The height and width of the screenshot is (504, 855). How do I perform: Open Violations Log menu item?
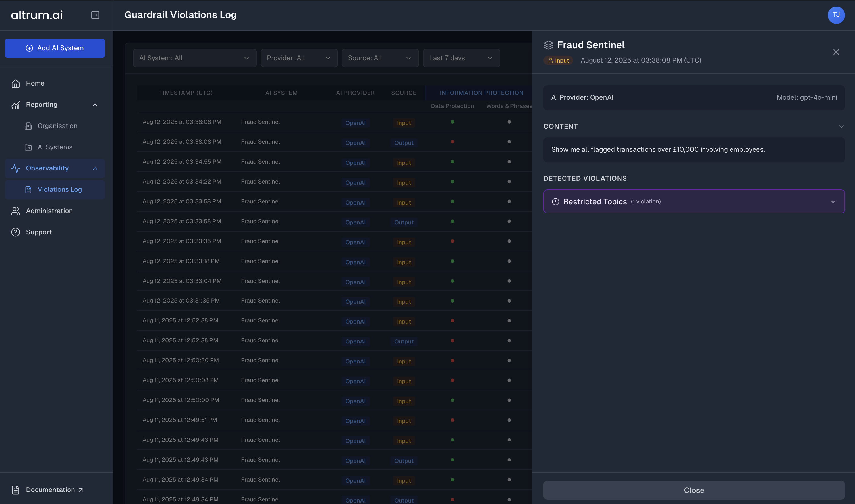pos(59,189)
